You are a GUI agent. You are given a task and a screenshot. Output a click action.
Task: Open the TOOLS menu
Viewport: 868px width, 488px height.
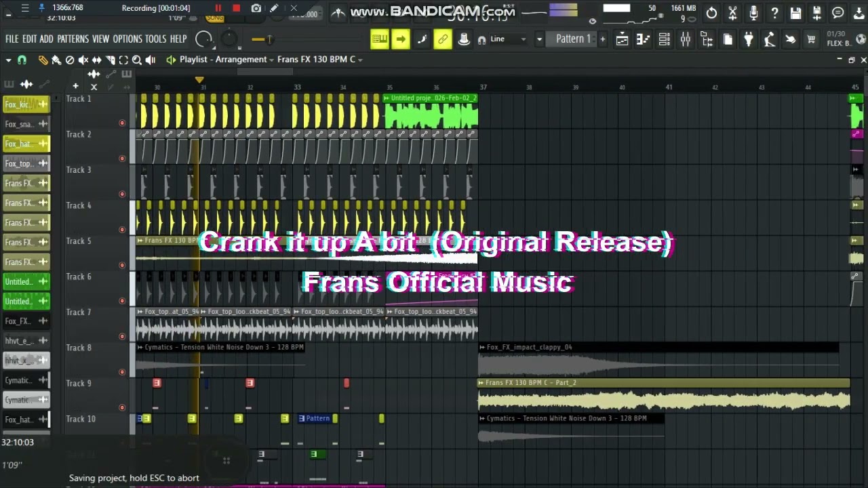[156, 39]
